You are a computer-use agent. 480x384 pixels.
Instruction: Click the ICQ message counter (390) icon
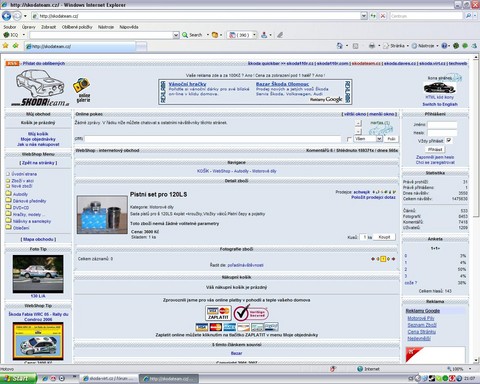240,35
